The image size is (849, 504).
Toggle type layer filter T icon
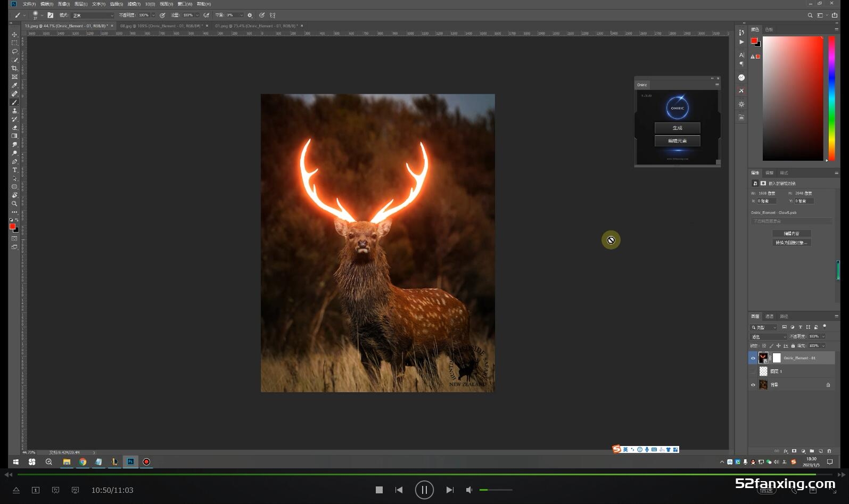tap(800, 327)
